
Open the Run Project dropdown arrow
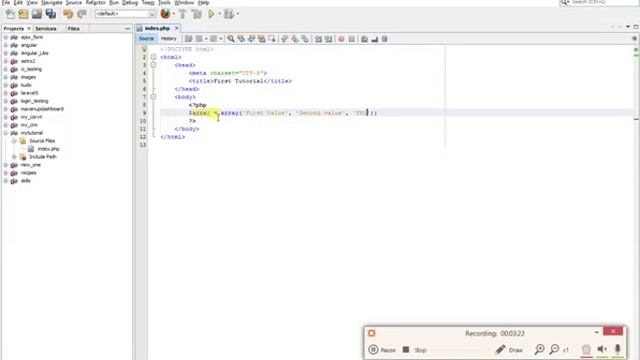click(x=219, y=14)
